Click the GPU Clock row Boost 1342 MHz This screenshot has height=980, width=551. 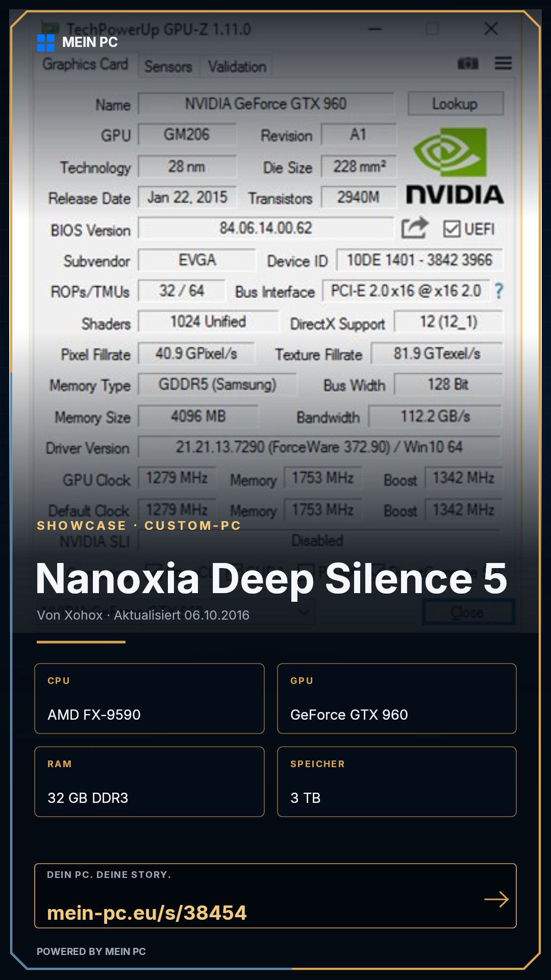point(464,478)
